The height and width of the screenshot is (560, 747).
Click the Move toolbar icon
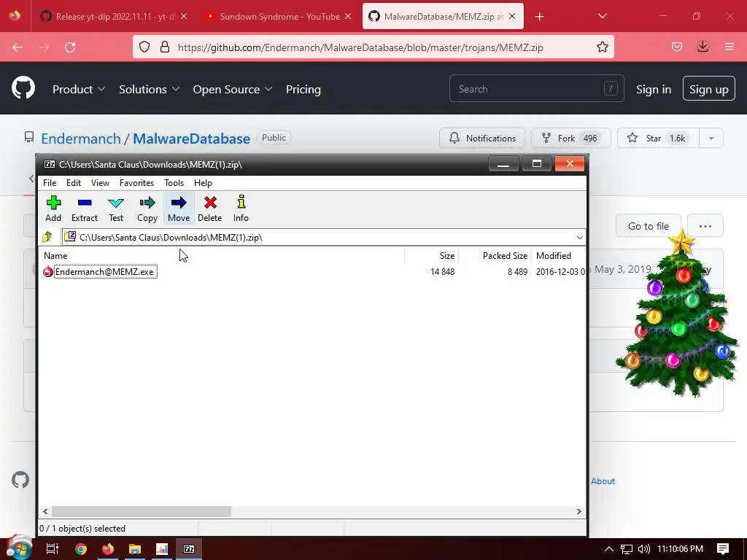pos(179,208)
